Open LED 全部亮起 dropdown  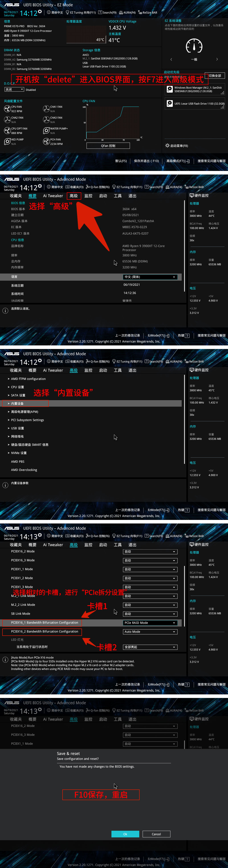click(x=150, y=647)
